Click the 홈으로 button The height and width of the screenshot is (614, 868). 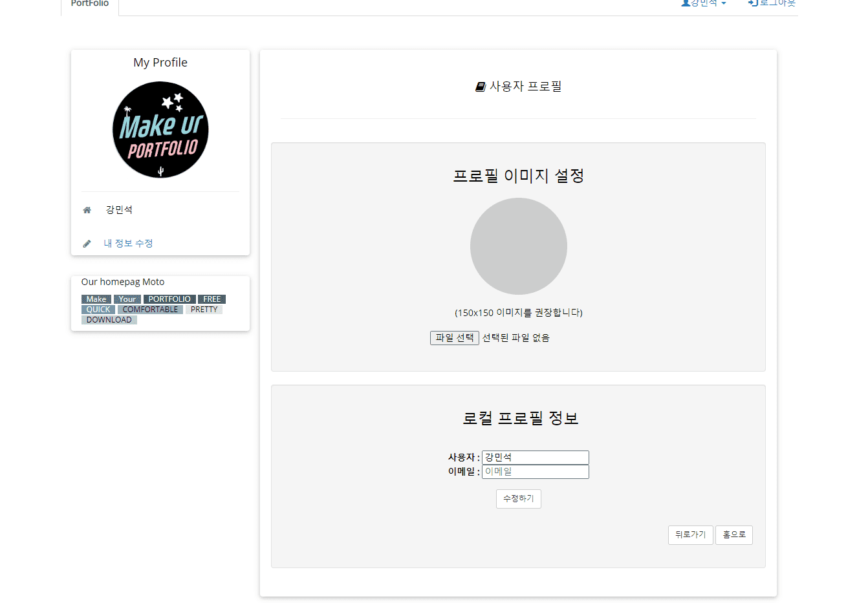point(734,535)
